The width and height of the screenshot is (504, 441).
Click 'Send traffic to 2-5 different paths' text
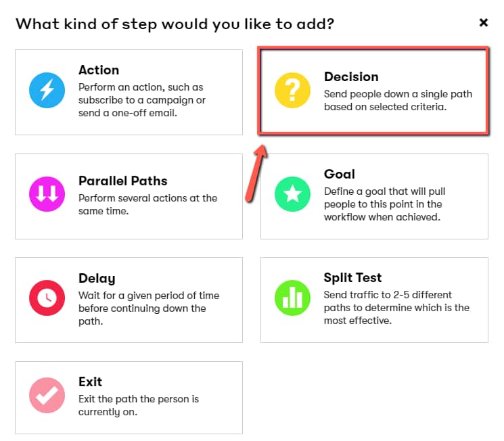[x=396, y=308]
